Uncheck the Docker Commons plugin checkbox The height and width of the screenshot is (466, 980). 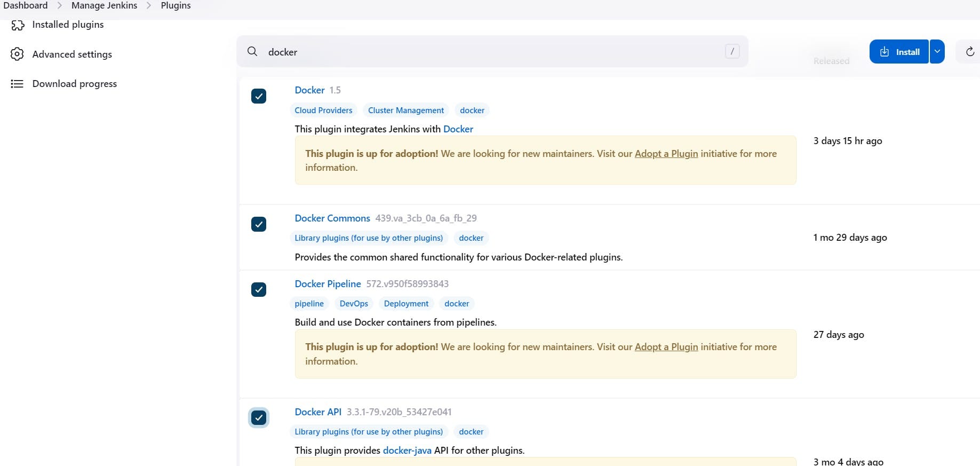click(x=259, y=224)
